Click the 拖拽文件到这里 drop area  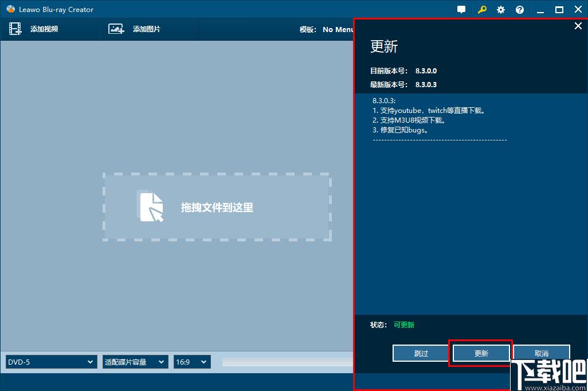click(217, 207)
